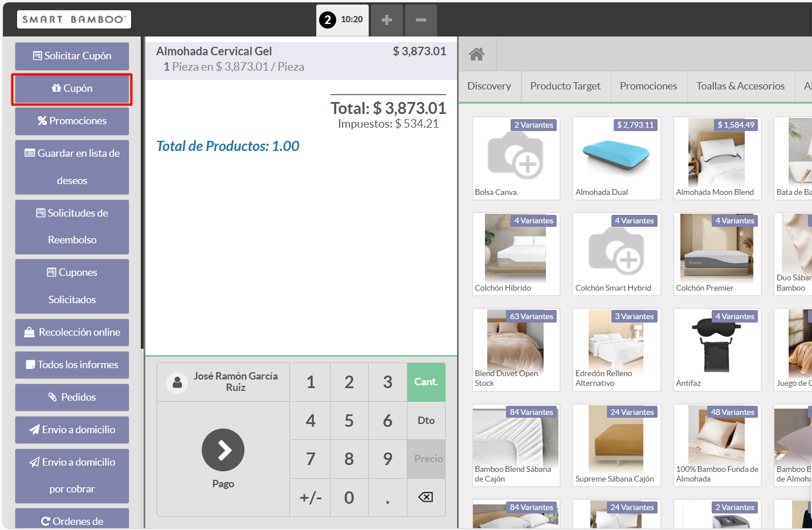Tap numpad digit 2
812x530 pixels.
pos(349,382)
